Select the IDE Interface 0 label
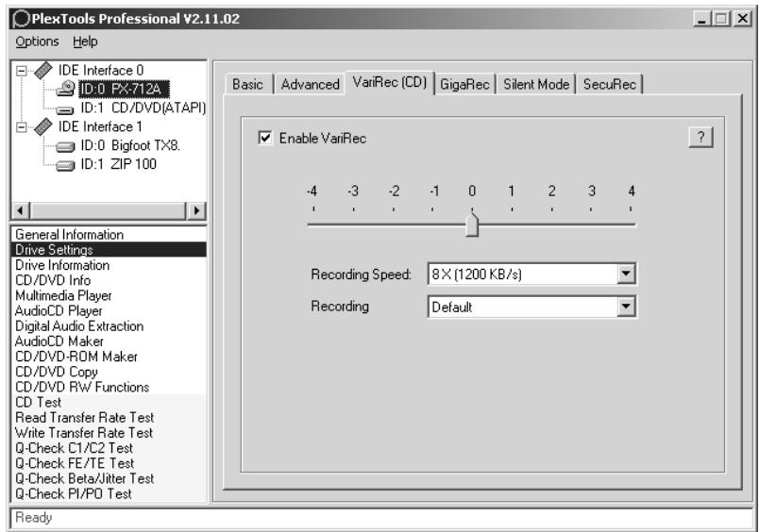 point(101,70)
